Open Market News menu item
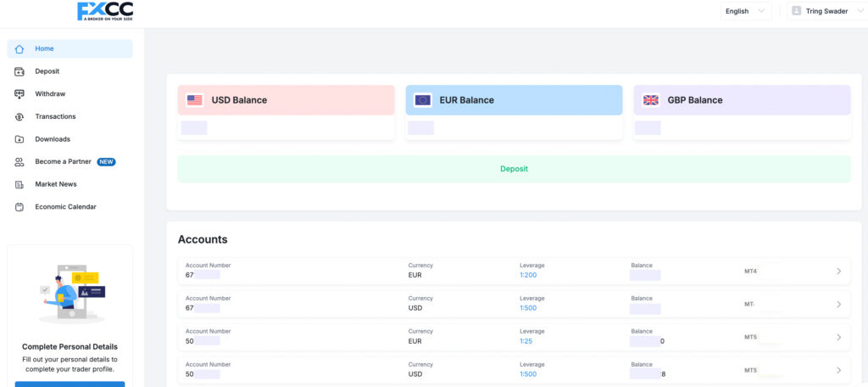Screen dimensions: 868x387 pos(56,184)
